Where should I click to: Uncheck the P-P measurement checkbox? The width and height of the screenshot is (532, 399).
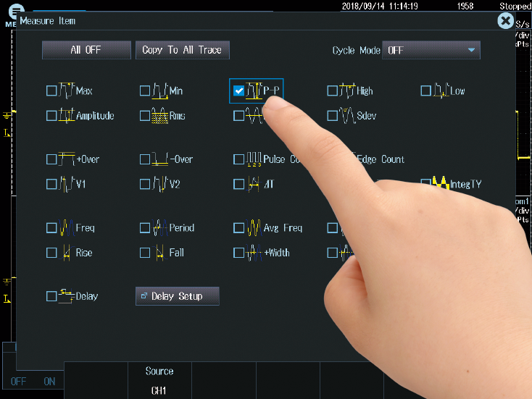click(x=239, y=91)
